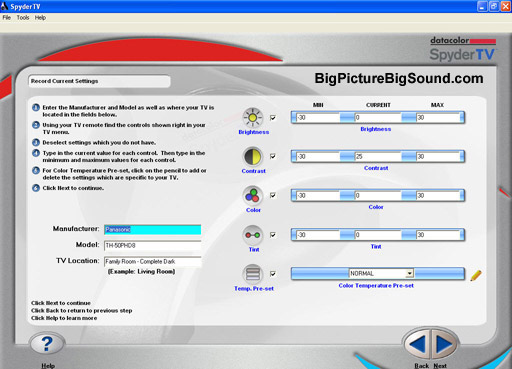Uncheck the Contrast checkbox
Image resolution: width=512 pixels, height=369 pixels.
273,156
